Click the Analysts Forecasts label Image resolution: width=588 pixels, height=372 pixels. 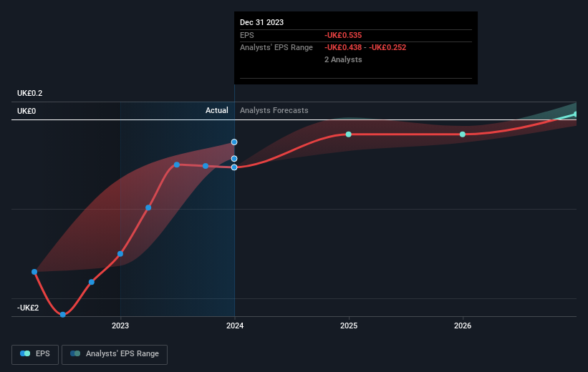(x=274, y=110)
